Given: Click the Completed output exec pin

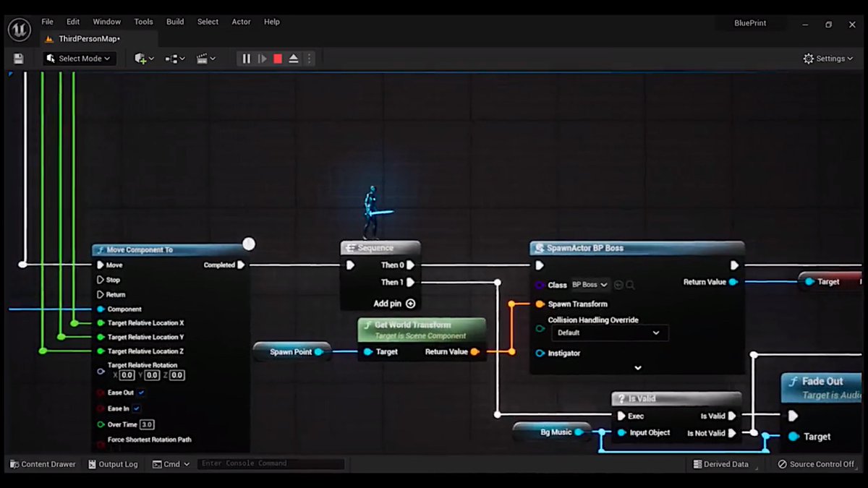Looking at the screenshot, I should (x=241, y=265).
